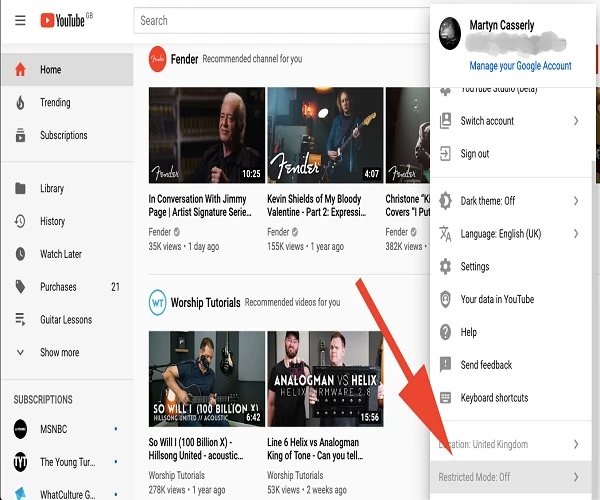Click Purchases count 21
The image size is (600, 500).
click(x=115, y=287)
